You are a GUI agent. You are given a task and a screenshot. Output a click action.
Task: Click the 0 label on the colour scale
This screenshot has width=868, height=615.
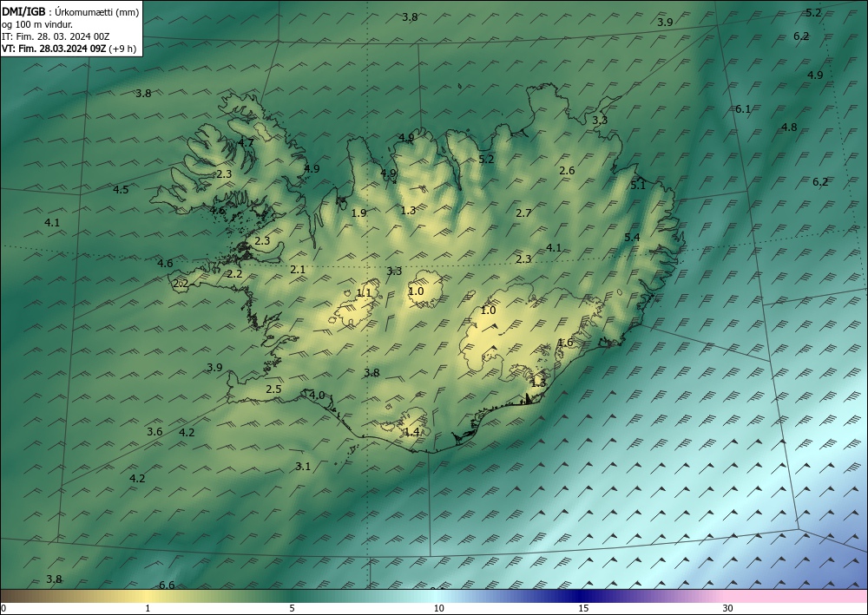[x=4, y=608]
